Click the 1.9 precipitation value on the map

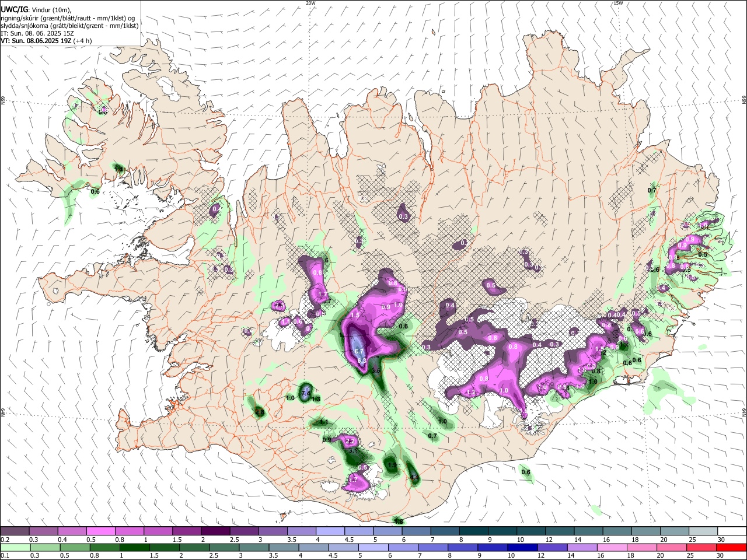(393, 465)
